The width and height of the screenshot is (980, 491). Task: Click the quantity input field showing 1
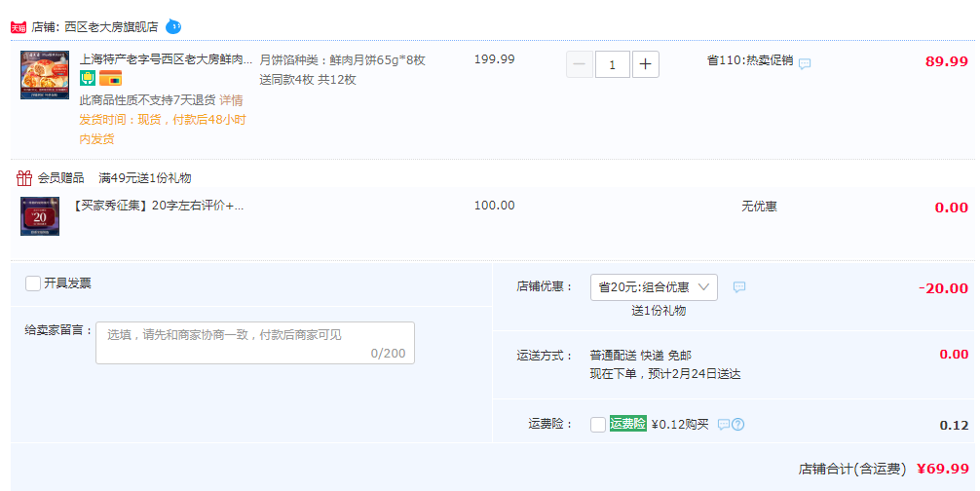[613, 64]
